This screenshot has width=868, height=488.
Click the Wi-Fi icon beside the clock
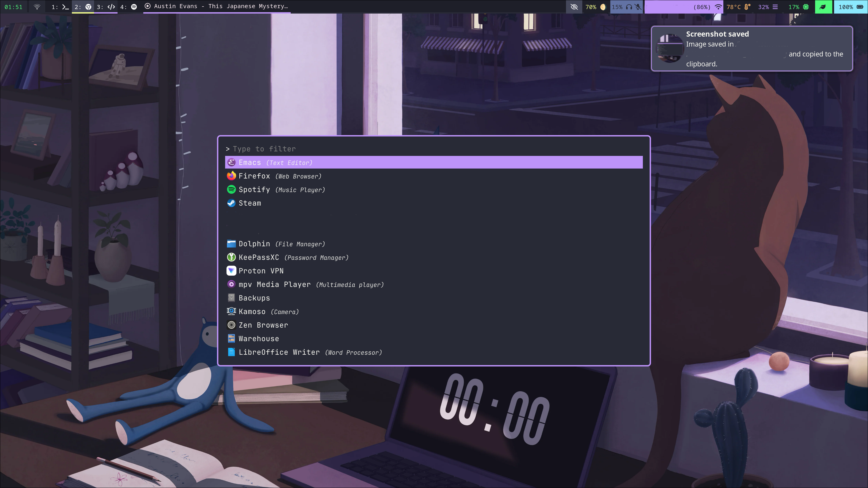(x=37, y=7)
